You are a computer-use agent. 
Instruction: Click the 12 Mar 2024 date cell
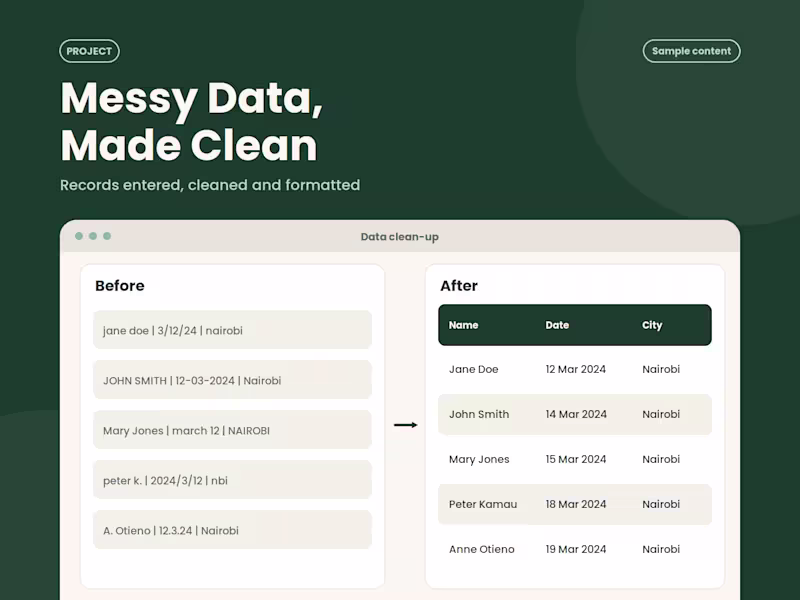pos(576,369)
